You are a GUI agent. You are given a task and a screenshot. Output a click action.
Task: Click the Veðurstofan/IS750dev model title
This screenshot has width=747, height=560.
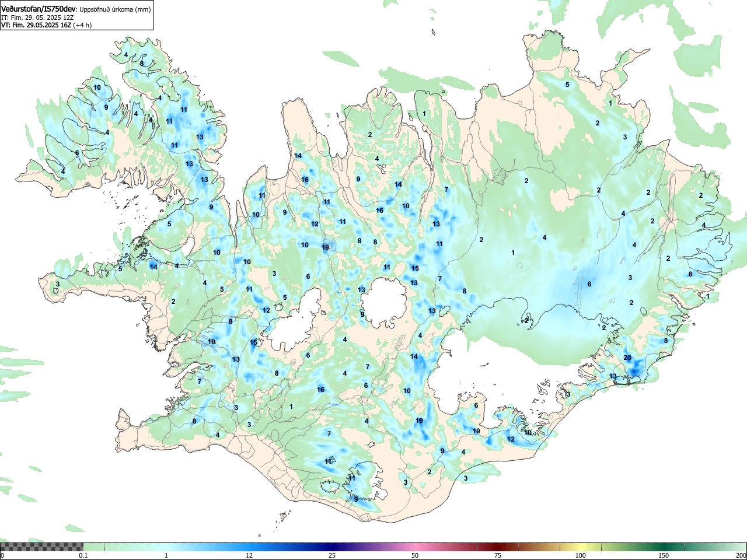tap(38, 9)
